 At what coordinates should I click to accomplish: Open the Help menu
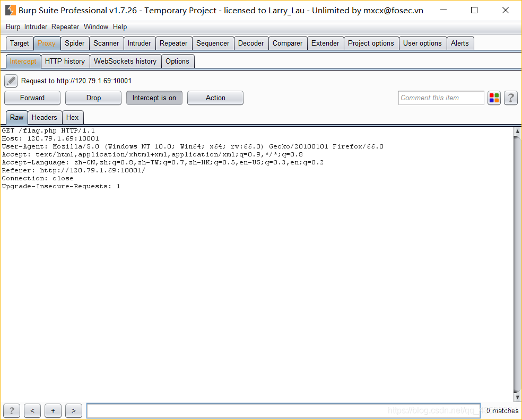click(x=120, y=27)
